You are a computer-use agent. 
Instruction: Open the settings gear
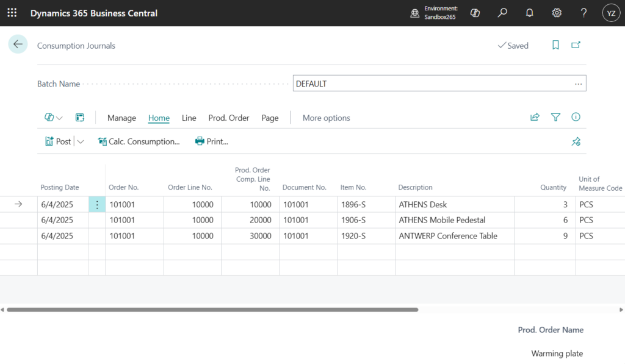(557, 13)
